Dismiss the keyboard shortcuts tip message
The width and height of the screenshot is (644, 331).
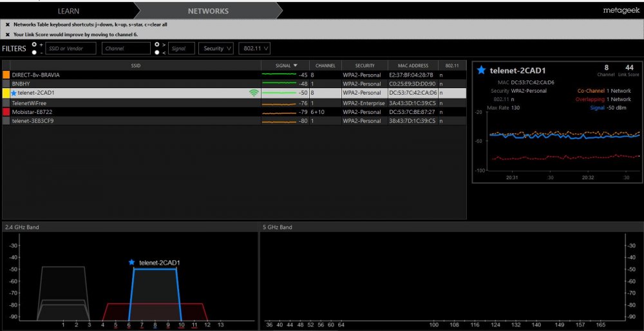[7, 24]
